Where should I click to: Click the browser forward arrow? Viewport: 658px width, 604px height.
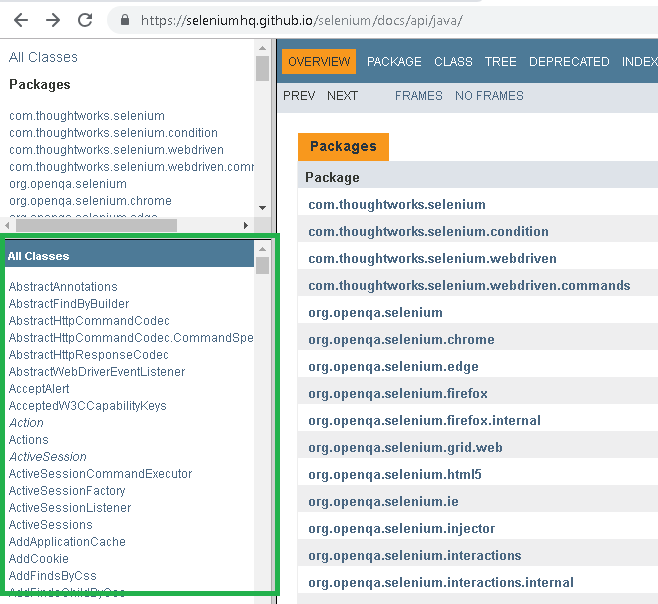(53, 20)
